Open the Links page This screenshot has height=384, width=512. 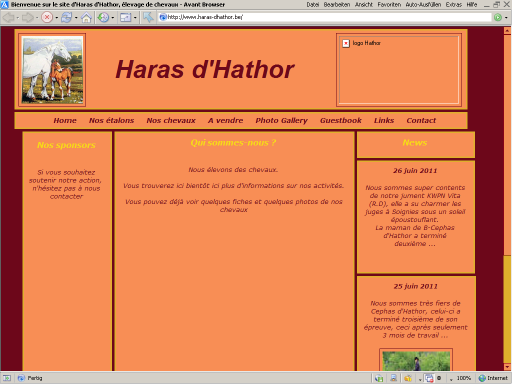[384, 120]
